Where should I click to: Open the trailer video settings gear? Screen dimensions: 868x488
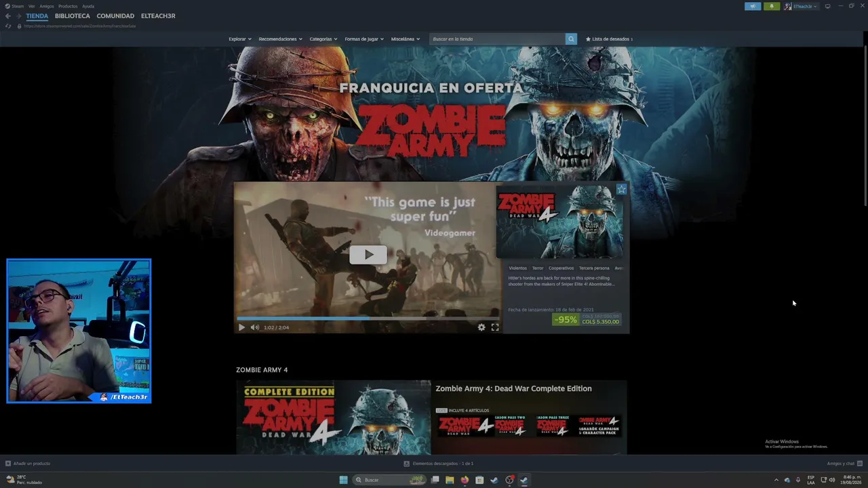pos(481,327)
